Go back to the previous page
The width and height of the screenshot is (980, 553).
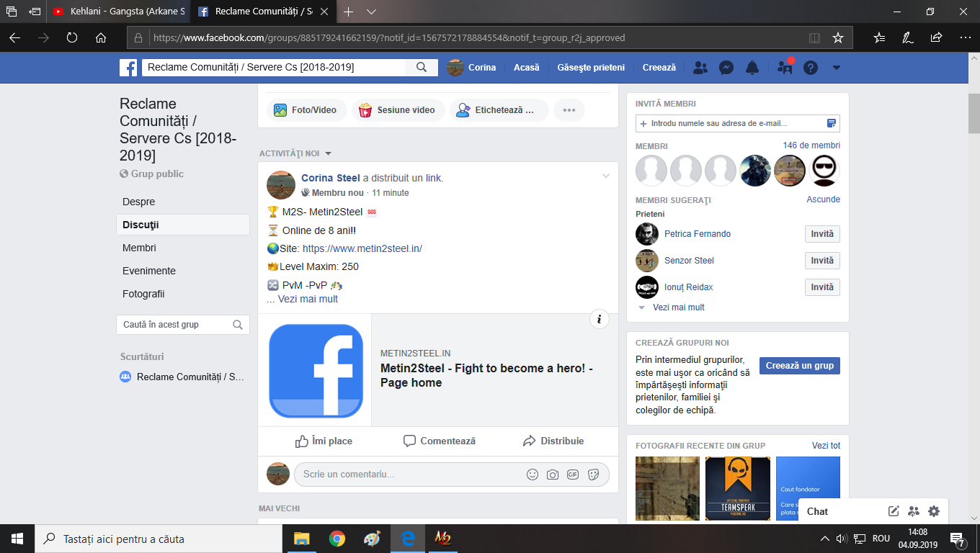coord(14,37)
